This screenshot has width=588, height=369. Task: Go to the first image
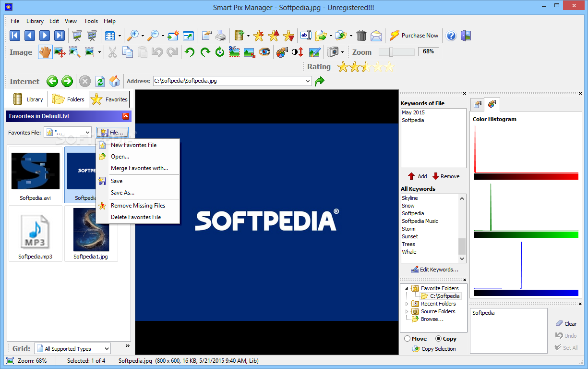(x=15, y=36)
